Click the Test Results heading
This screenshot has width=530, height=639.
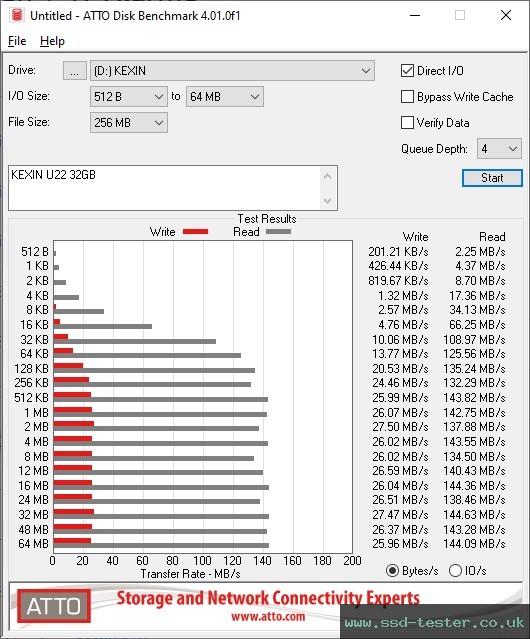267,219
